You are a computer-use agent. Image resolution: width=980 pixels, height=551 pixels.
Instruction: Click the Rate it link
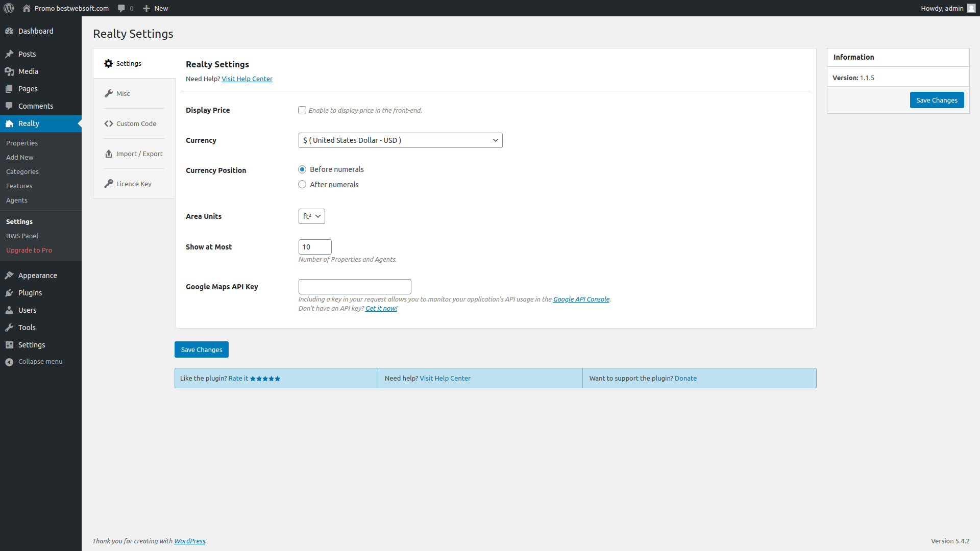coord(238,378)
